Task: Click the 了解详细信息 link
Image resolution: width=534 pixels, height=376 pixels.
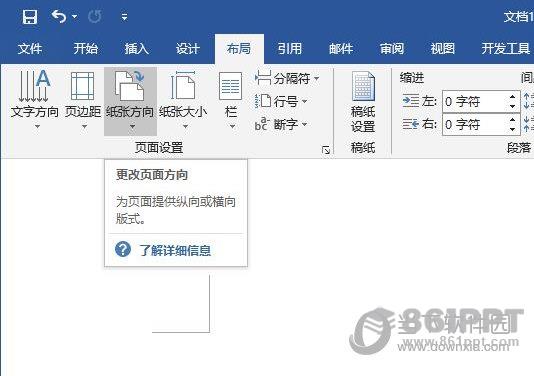Action: pos(175,250)
